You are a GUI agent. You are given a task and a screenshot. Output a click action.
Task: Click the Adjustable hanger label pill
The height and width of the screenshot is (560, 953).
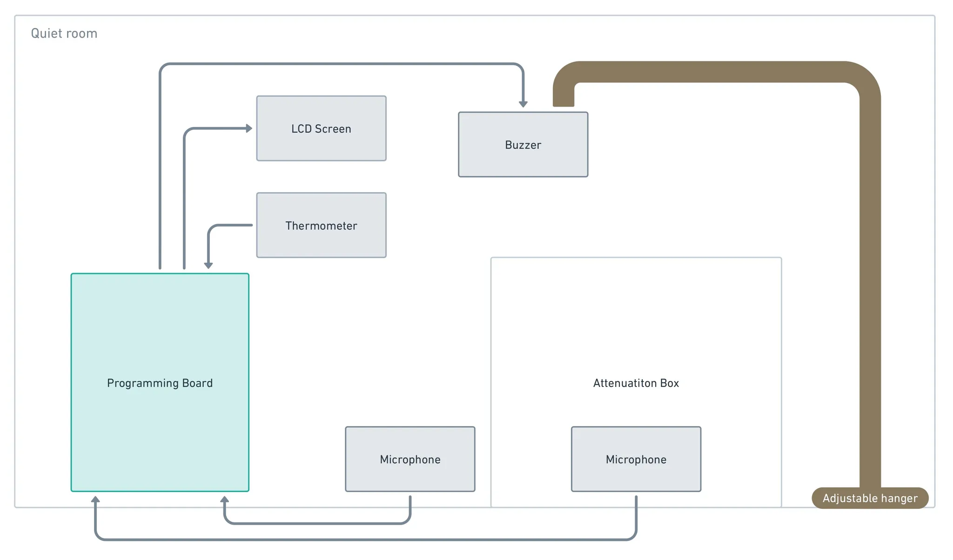pos(870,498)
